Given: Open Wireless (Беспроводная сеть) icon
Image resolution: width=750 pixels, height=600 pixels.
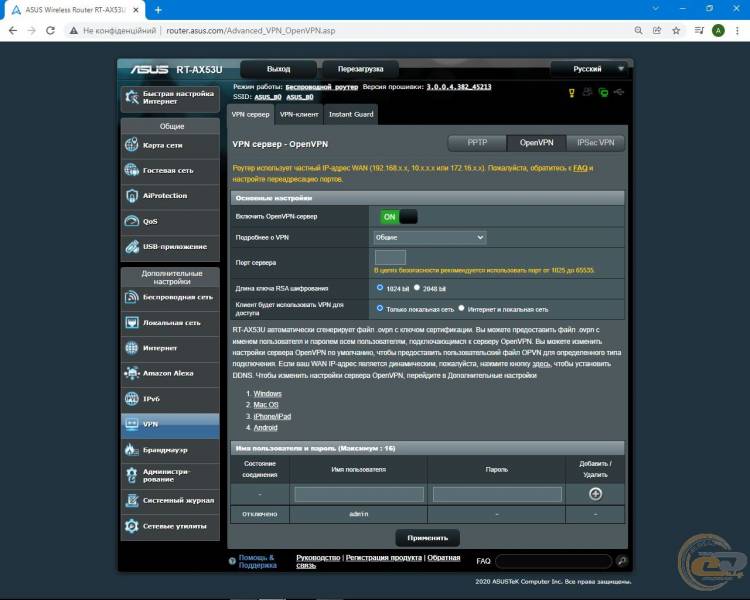Looking at the screenshot, I should (x=132, y=297).
